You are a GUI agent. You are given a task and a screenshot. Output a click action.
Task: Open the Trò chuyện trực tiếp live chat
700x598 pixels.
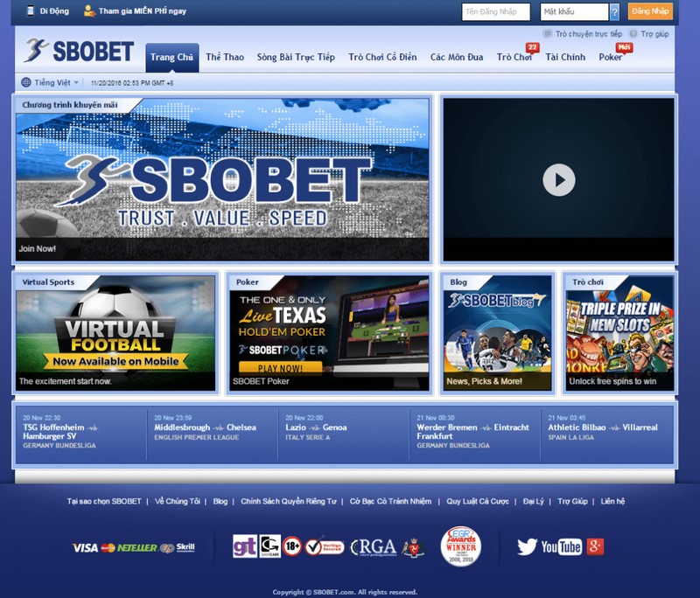tap(588, 34)
